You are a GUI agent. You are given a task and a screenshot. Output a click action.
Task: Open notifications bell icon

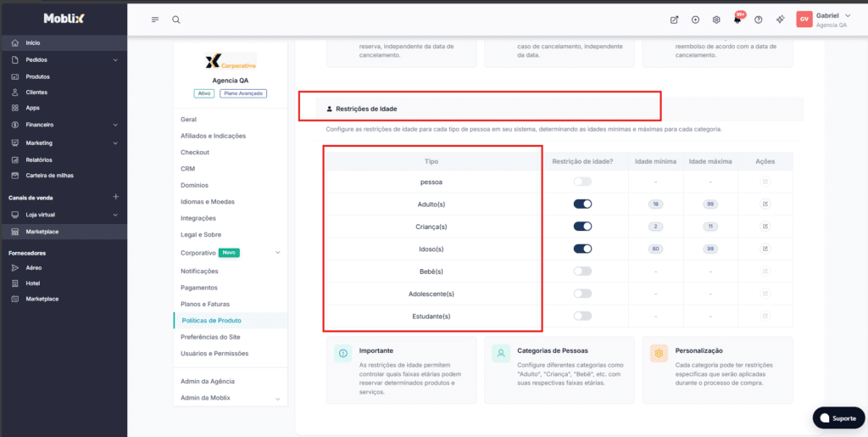pyautogui.click(x=737, y=20)
